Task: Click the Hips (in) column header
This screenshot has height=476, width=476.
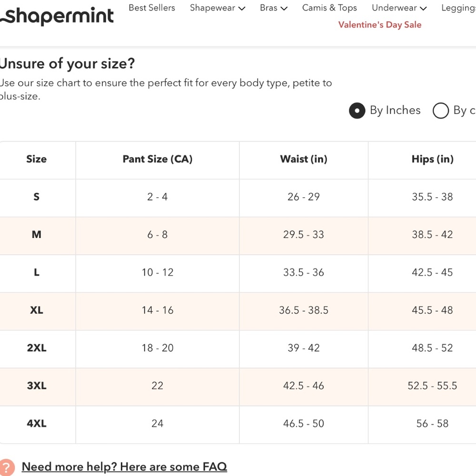Action: click(433, 159)
